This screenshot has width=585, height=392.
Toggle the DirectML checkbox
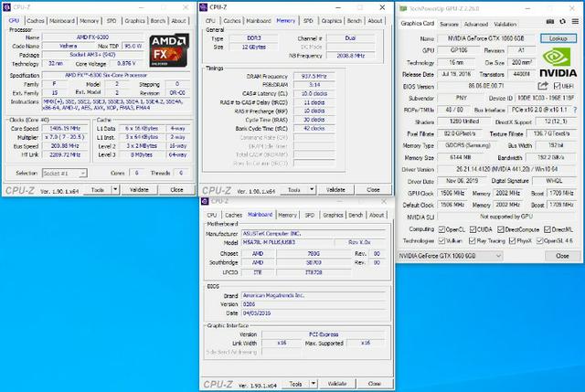point(548,229)
